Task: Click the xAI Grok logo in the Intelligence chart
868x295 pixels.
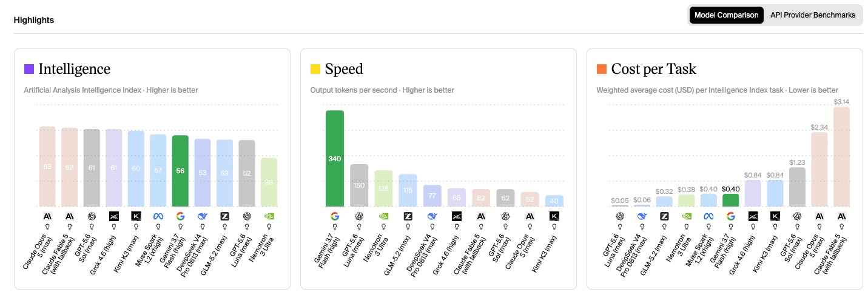Action: click(x=114, y=216)
